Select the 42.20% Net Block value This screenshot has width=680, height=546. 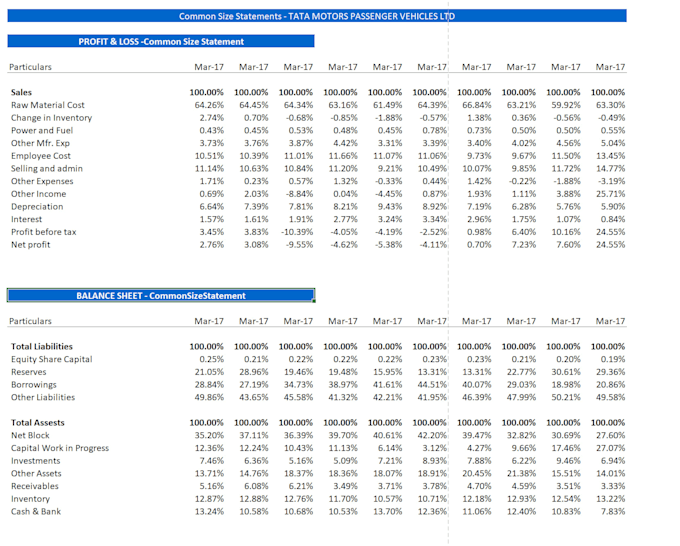click(x=432, y=435)
